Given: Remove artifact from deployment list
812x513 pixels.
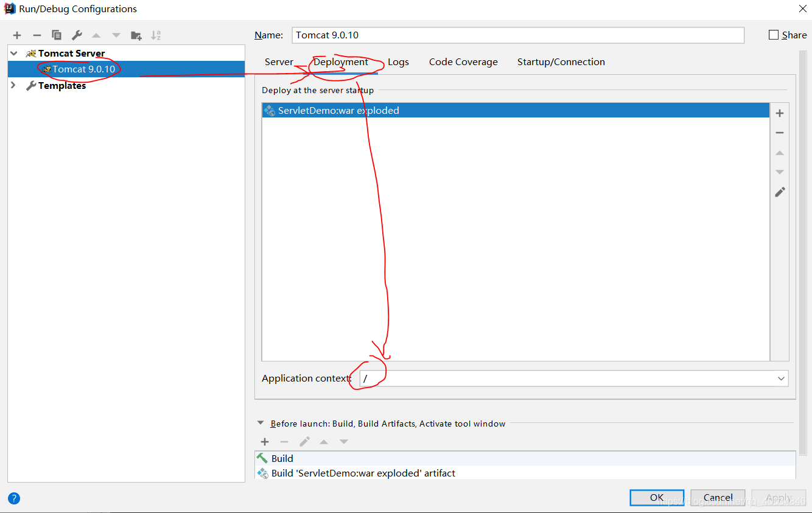Looking at the screenshot, I should 780,133.
